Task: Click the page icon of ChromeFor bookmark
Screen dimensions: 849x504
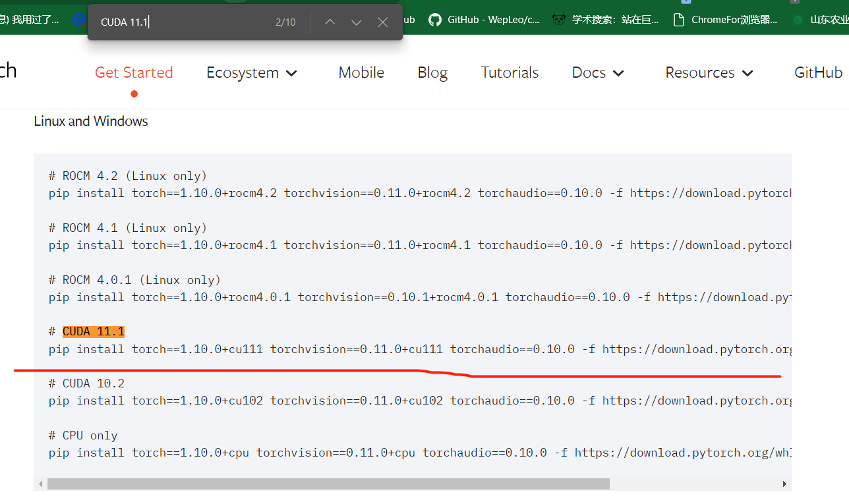Action: [678, 20]
